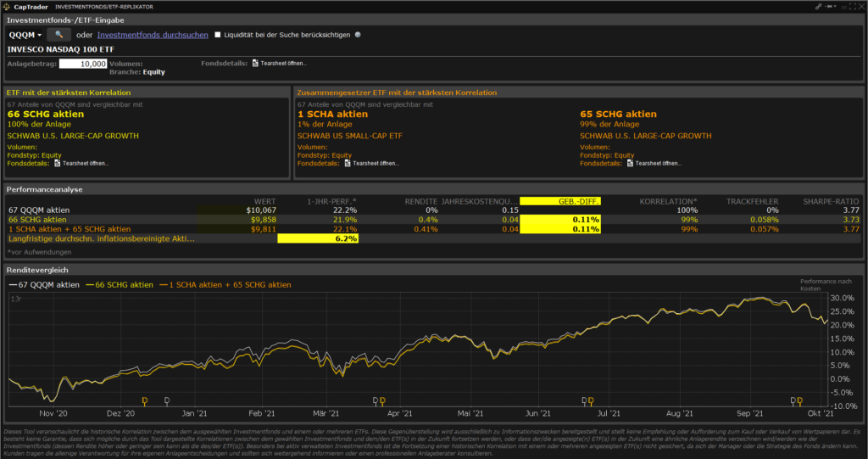The height and width of the screenshot is (459, 868).
Task: Click the 22.2% one-year performance cell
Action: coord(345,210)
